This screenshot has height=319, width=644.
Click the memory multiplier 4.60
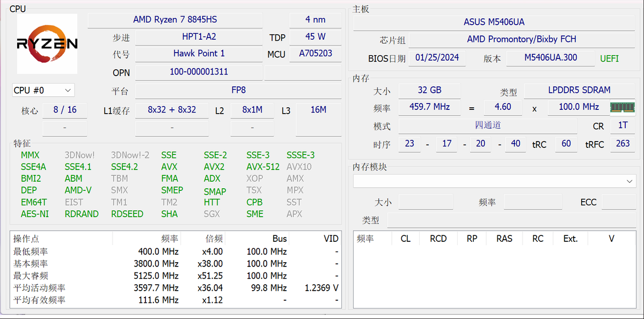pos(503,107)
